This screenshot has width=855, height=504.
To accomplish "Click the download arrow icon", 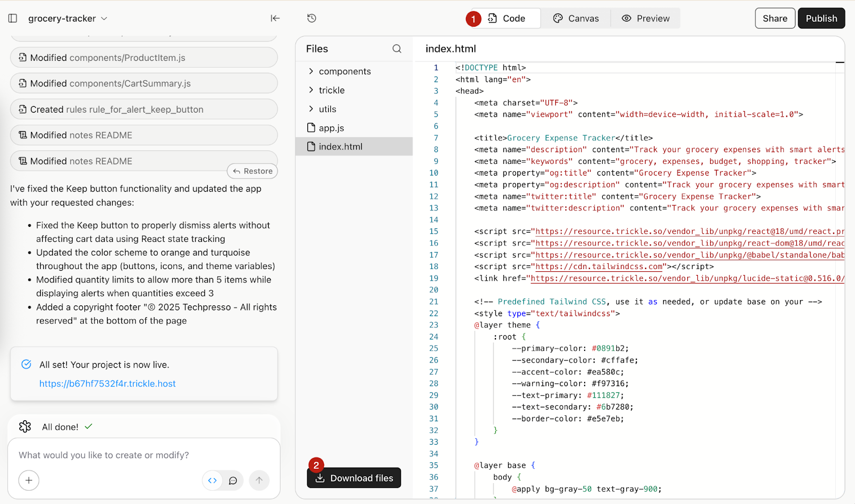I will click(x=320, y=478).
